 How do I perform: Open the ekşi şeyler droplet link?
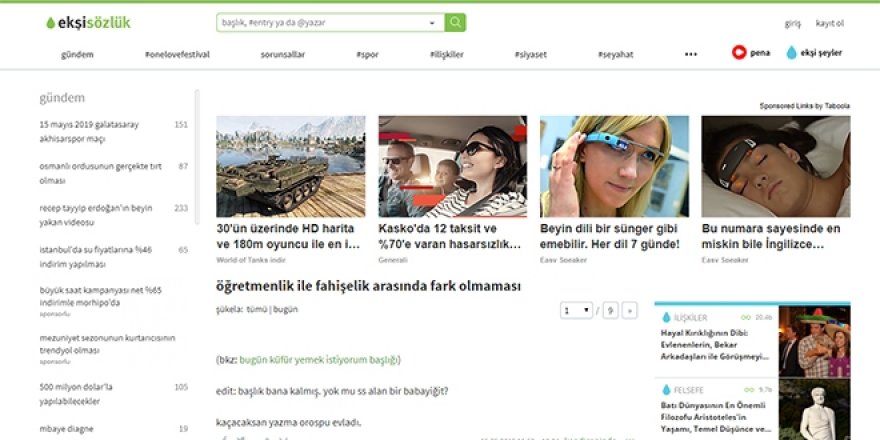point(792,53)
